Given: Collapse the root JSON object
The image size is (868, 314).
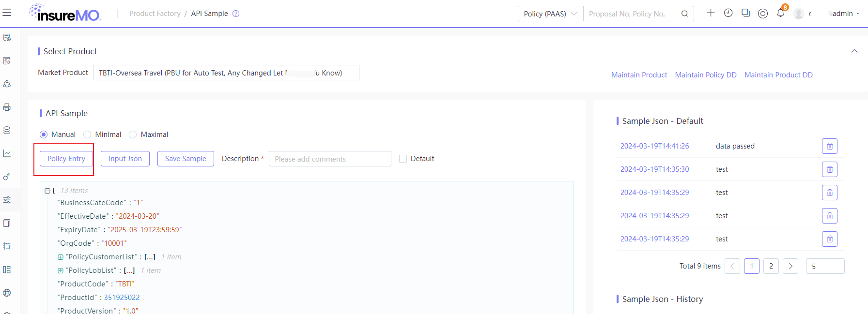Looking at the screenshot, I should pyautogui.click(x=47, y=191).
